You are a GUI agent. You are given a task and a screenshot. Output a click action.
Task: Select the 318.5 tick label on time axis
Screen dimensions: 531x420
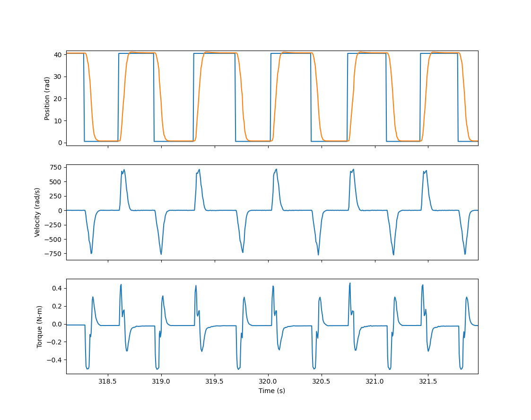coord(108,382)
